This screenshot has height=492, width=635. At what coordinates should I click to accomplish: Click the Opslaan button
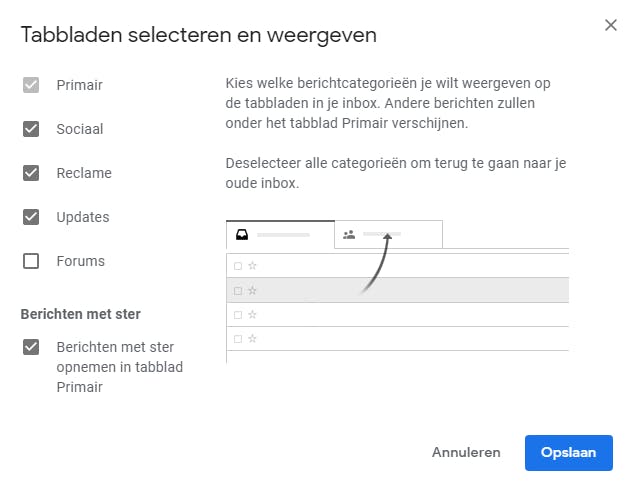568,452
